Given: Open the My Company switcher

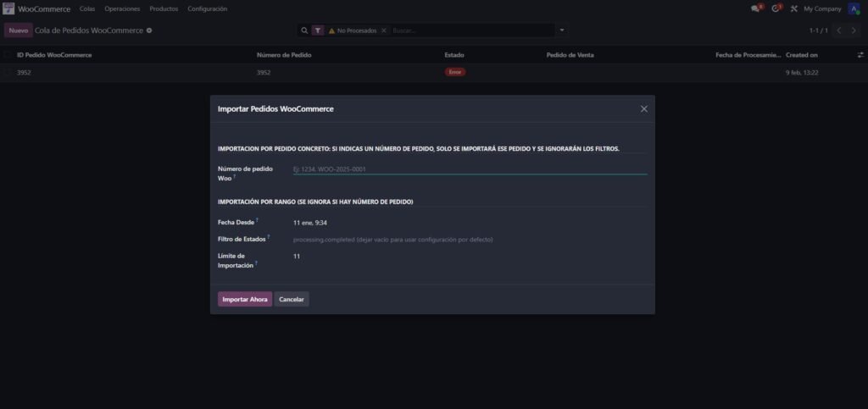Looking at the screenshot, I should [822, 8].
